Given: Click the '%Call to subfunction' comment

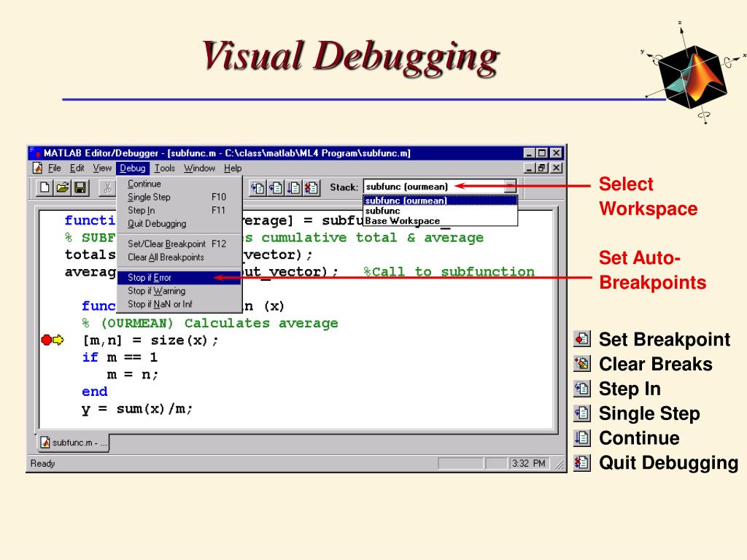Looking at the screenshot, I should (x=449, y=272).
